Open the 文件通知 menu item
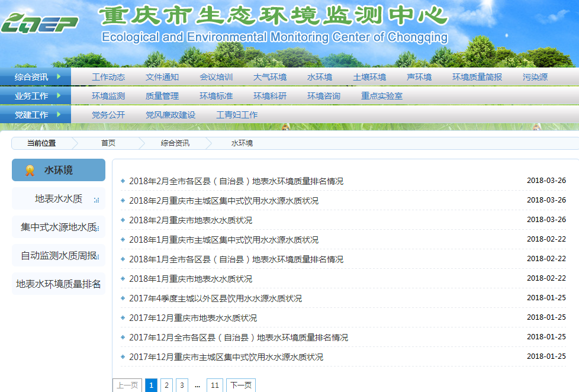The image size is (579, 392). pos(162,77)
